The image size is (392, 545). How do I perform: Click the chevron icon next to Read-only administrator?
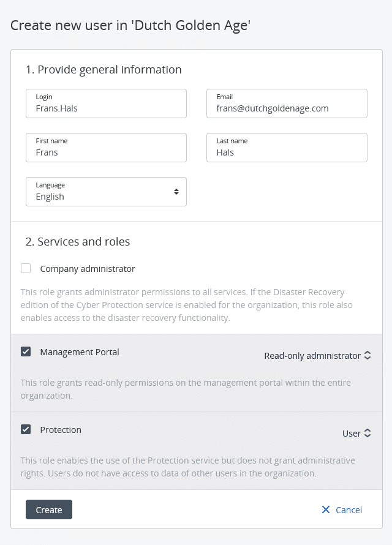367,355
